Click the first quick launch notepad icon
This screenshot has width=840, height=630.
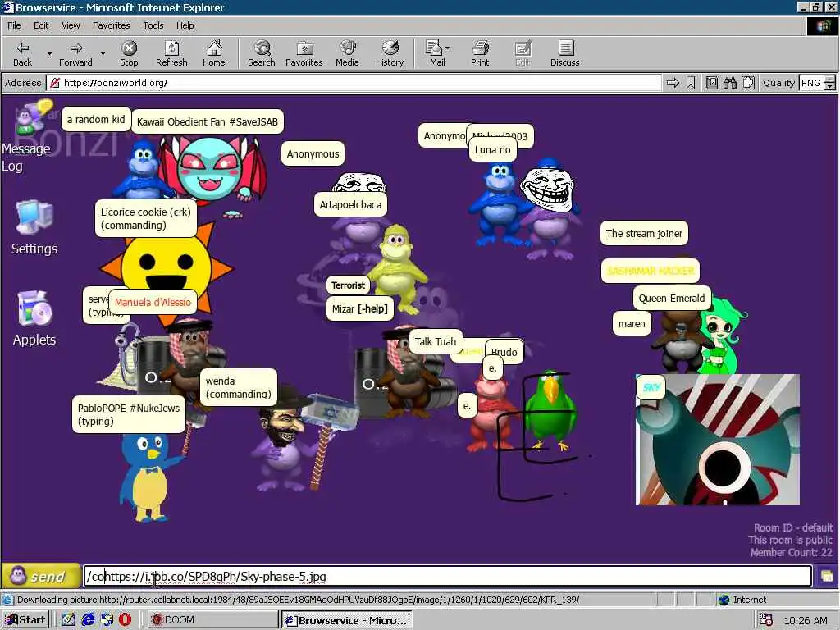tap(69, 620)
